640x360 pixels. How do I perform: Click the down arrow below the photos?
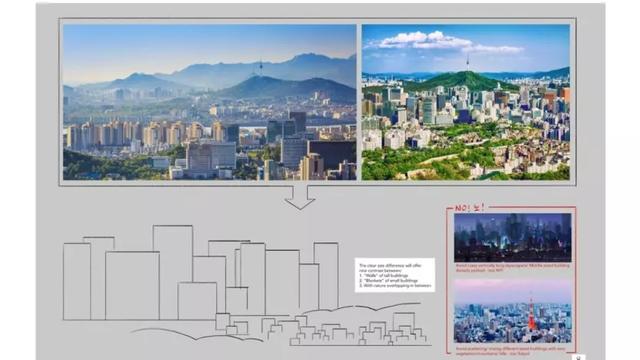300,198
